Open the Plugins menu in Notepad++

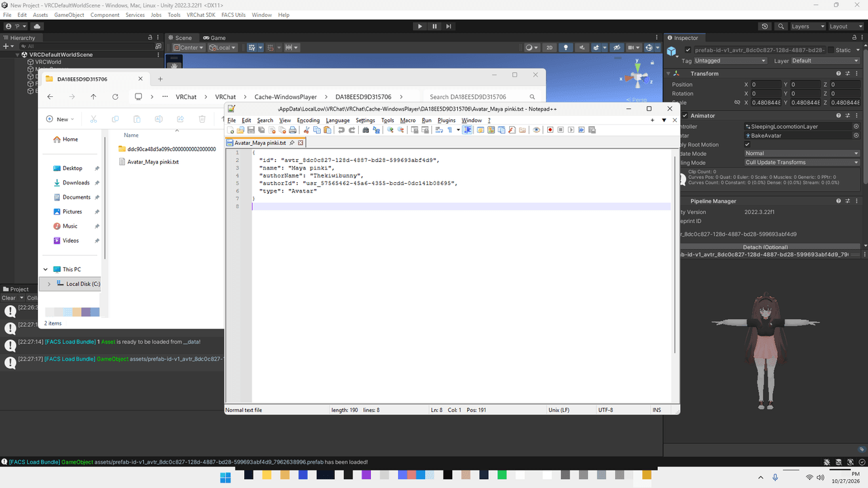pos(446,121)
